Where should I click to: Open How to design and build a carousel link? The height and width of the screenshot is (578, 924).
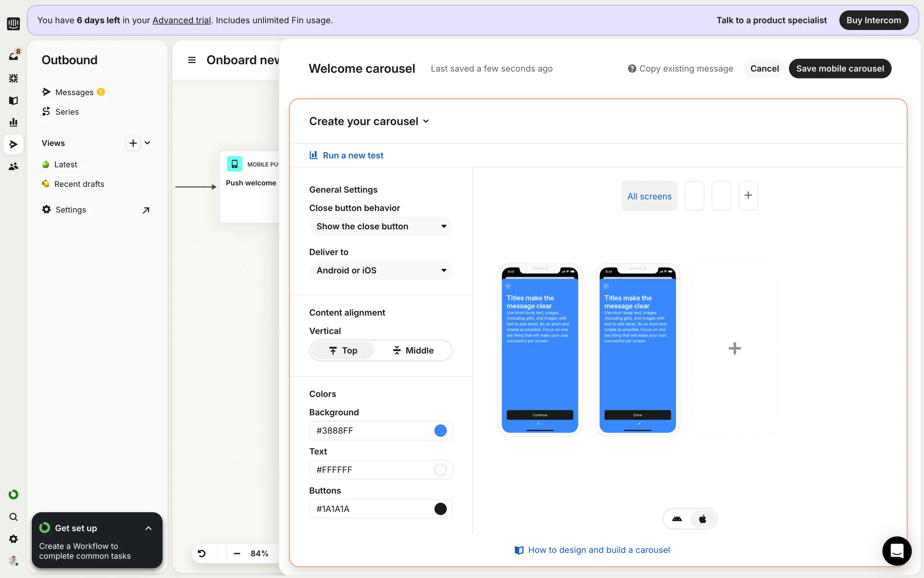(x=598, y=550)
